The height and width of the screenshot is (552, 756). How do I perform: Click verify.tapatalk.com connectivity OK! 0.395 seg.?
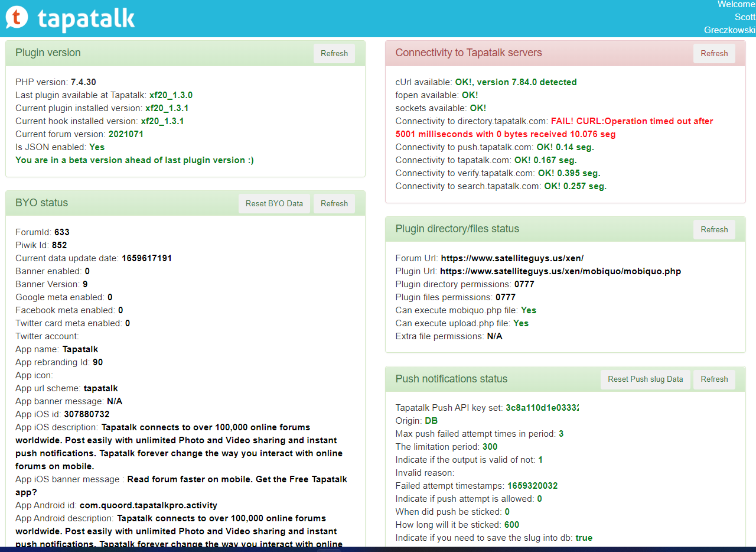pyautogui.click(x=569, y=173)
